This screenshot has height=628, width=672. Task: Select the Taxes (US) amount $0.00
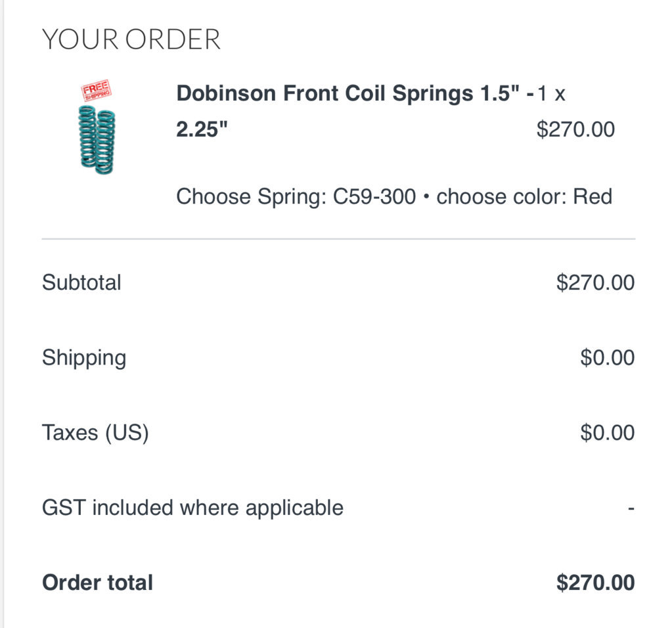tap(607, 432)
